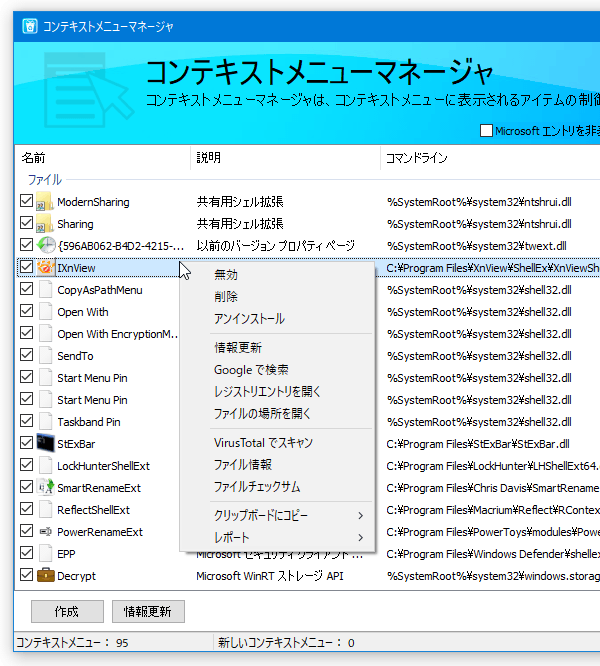This screenshot has height=666, width=600.
Task: Click the Decrypt briefcase icon
Action: (x=45, y=576)
